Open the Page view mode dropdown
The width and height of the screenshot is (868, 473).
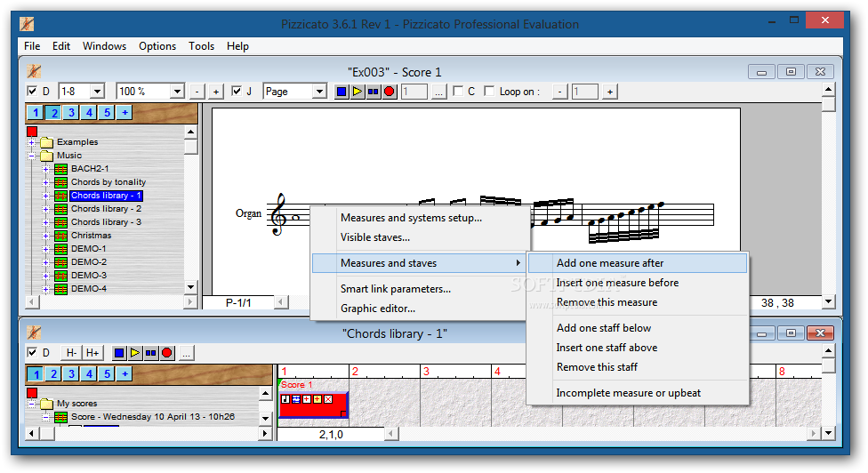pyautogui.click(x=319, y=92)
